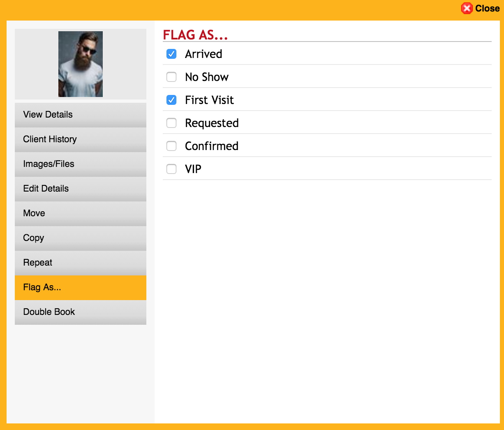Tick the Requested checkbox
The height and width of the screenshot is (430, 504).
(171, 123)
